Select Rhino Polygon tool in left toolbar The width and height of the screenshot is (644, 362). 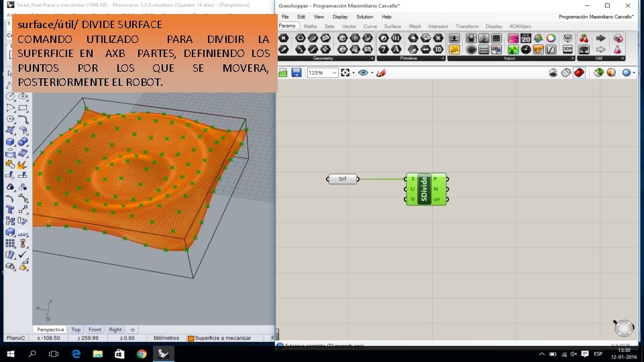coord(11,119)
